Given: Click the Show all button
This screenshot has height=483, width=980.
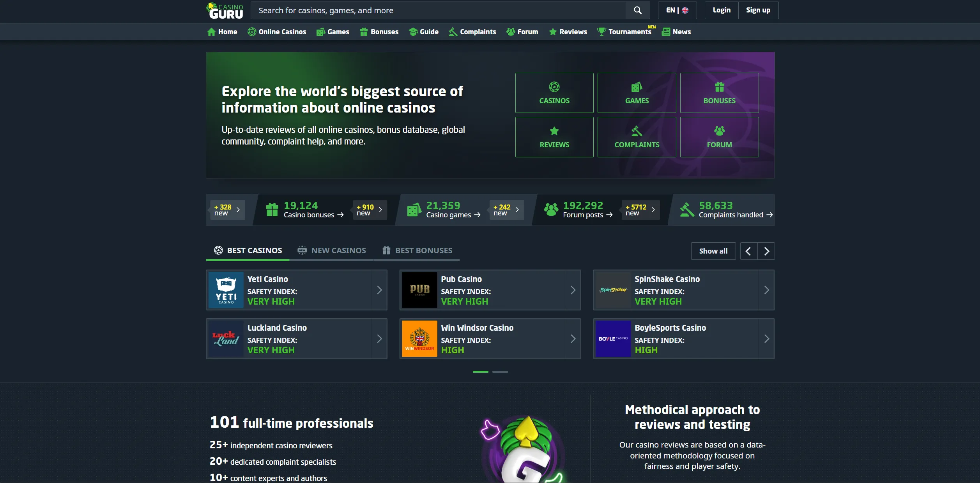Looking at the screenshot, I should click(x=713, y=251).
